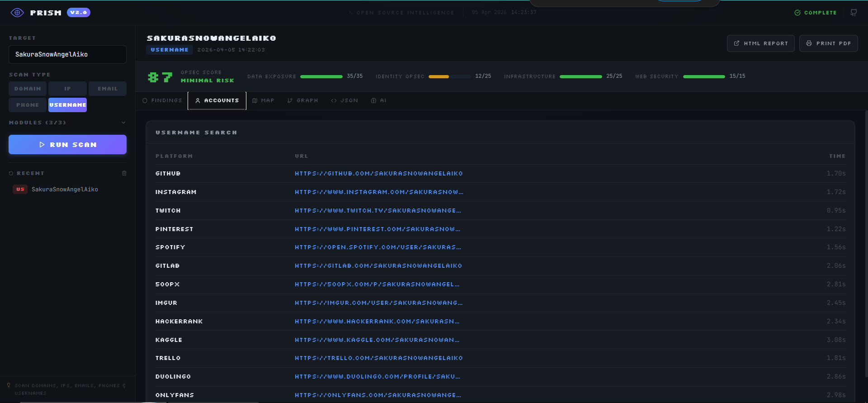Open the Pinterest profile URL link

377,229
